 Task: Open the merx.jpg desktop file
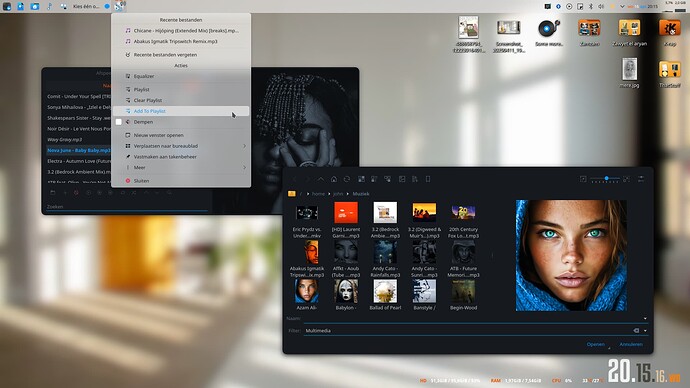pyautogui.click(x=629, y=73)
